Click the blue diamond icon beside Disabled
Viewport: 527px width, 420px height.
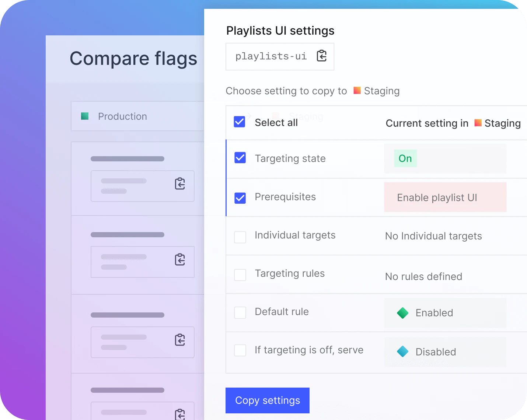[403, 351]
